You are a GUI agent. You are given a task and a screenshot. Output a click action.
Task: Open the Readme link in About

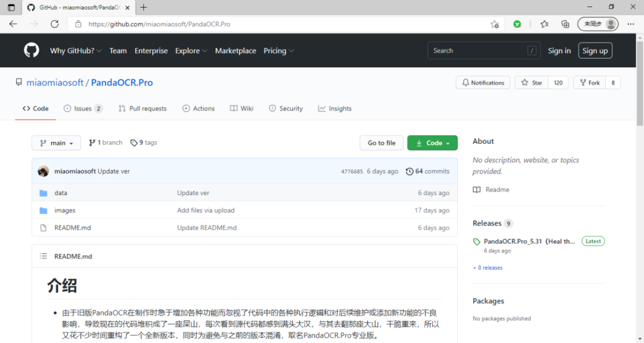[x=491, y=189]
